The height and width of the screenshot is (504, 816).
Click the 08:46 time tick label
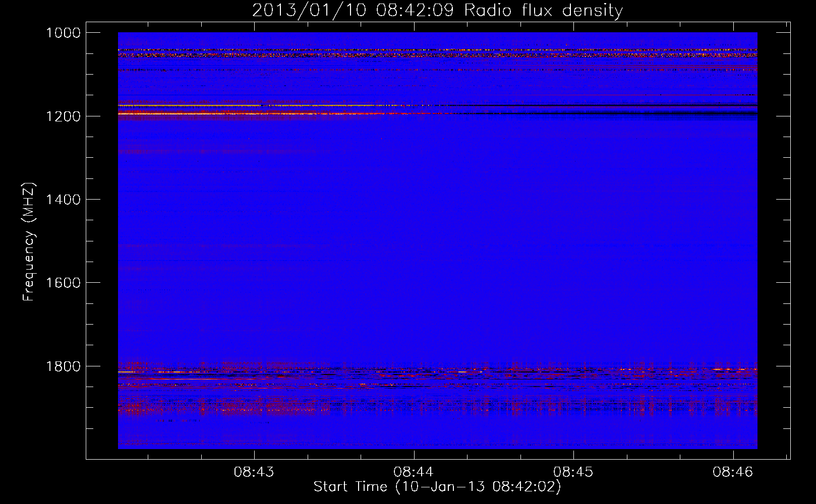(733, 472)
